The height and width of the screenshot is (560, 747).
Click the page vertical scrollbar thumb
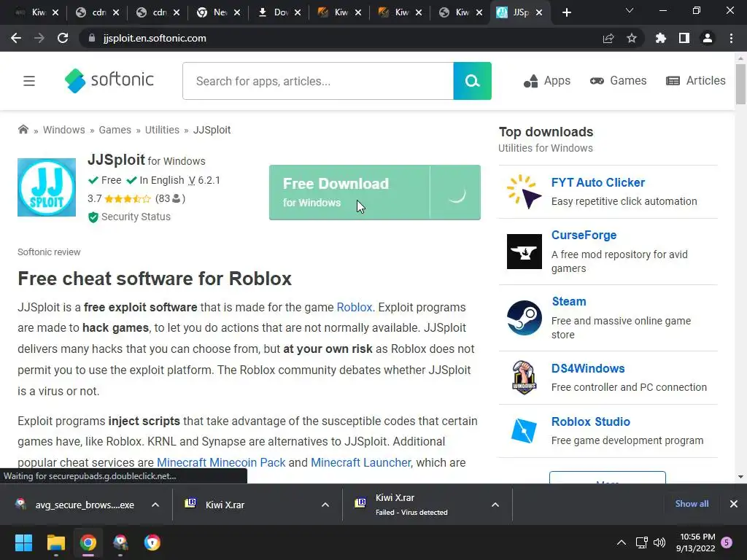click(740, 85)
